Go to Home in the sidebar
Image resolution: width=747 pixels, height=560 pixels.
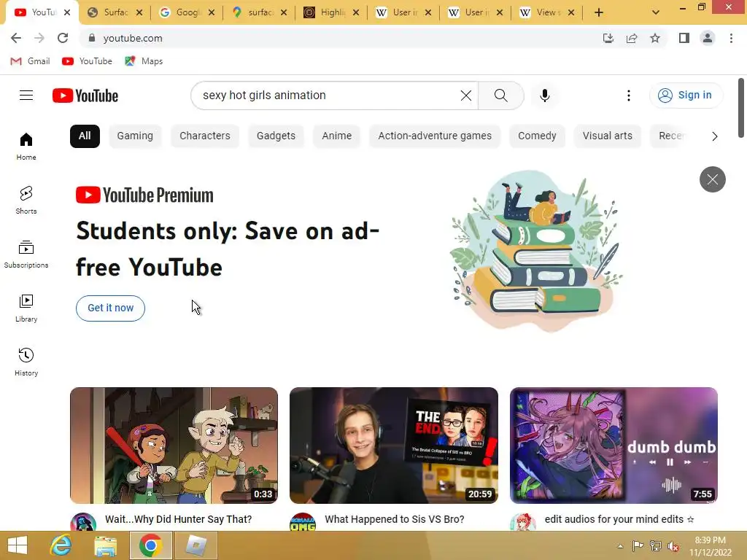pyautogui.click(x=26, y=146)
